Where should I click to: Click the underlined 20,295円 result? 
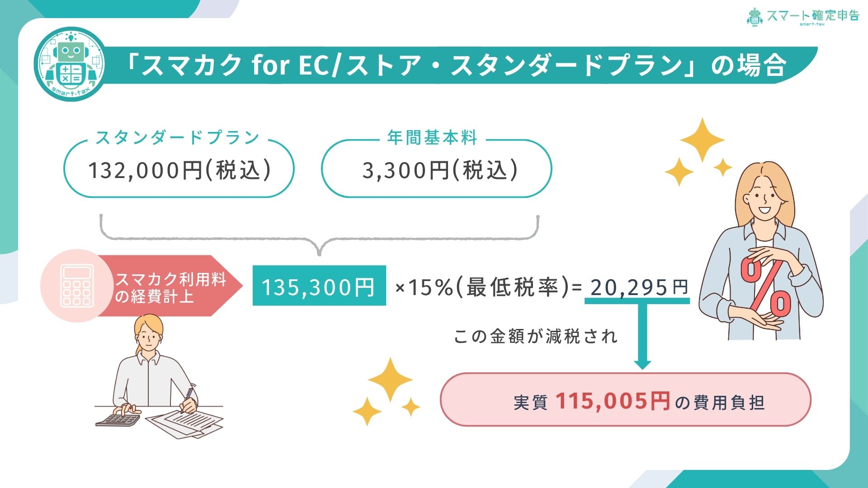point(639,287)
